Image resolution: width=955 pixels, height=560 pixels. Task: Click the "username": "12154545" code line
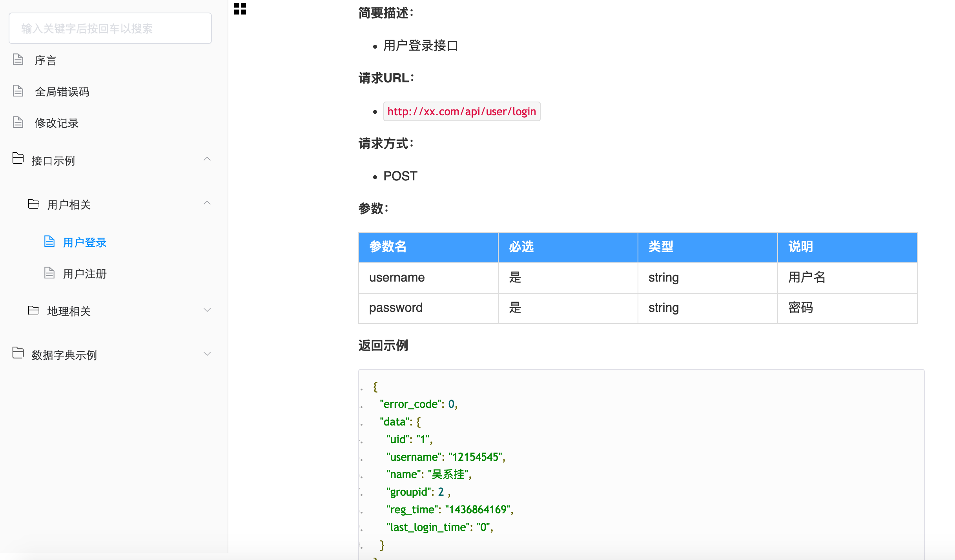tap(446, 457)
